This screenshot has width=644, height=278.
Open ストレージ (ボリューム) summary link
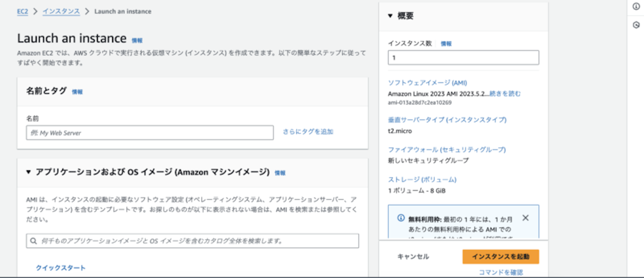click(x=422, y=180)
